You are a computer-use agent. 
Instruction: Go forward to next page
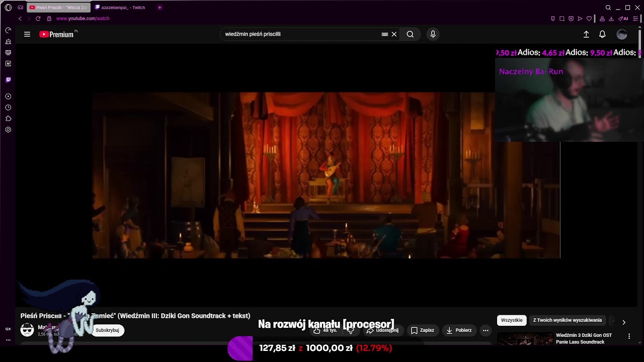(29, 19)
